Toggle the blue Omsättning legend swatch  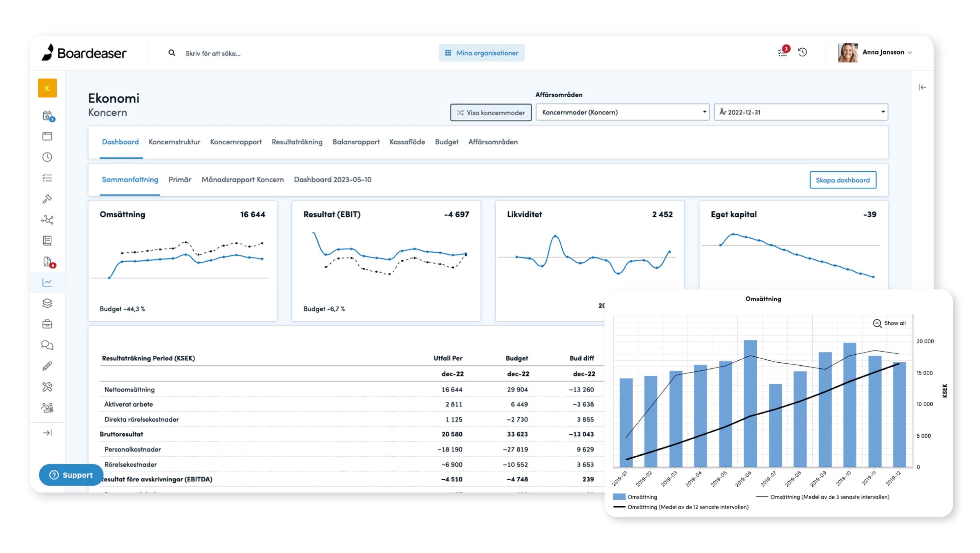(x=619, y=497)
